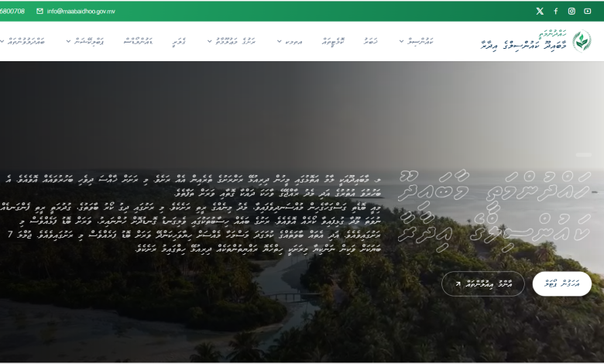
Task: Expand the Publication menu dropdown chevron
Action: coord(68,41)
